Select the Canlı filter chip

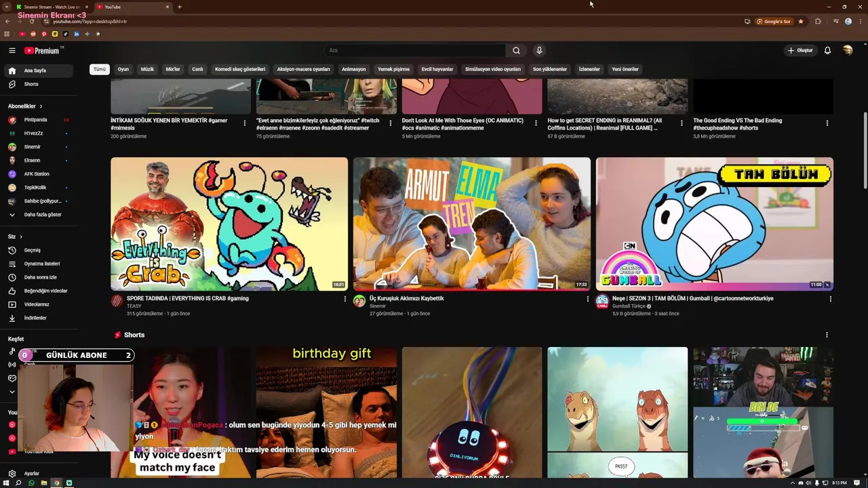pos(197,69)
